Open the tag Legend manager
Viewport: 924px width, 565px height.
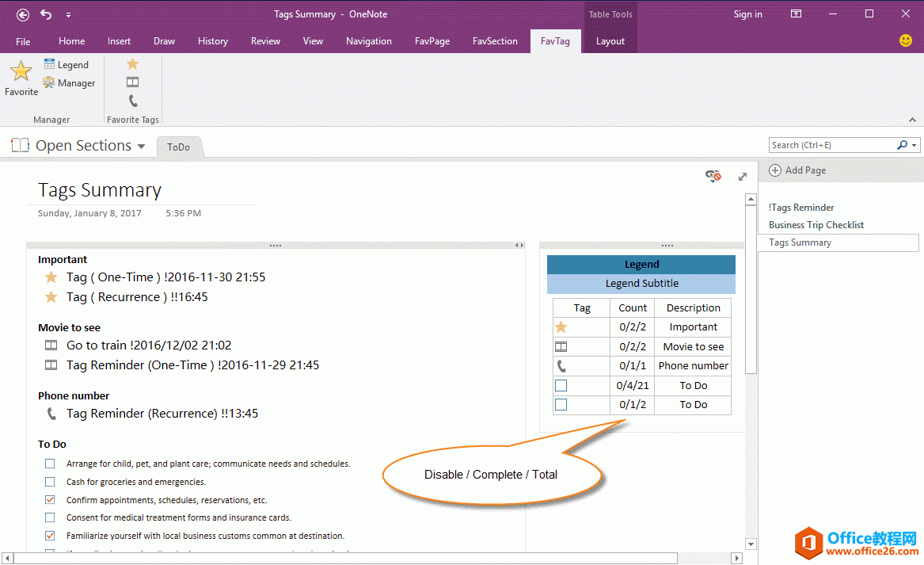67,64
